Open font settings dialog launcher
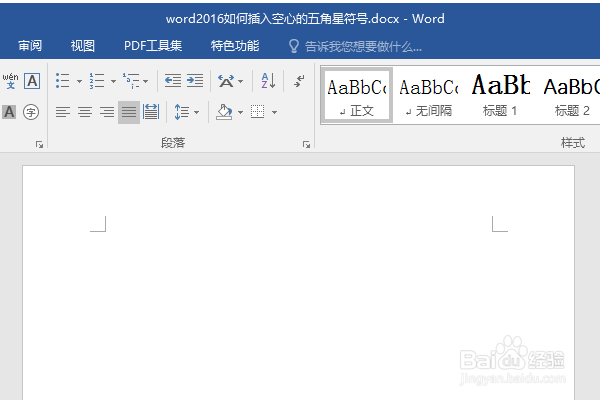Screen dimensions: 600x400 click(x=39, y=144)
